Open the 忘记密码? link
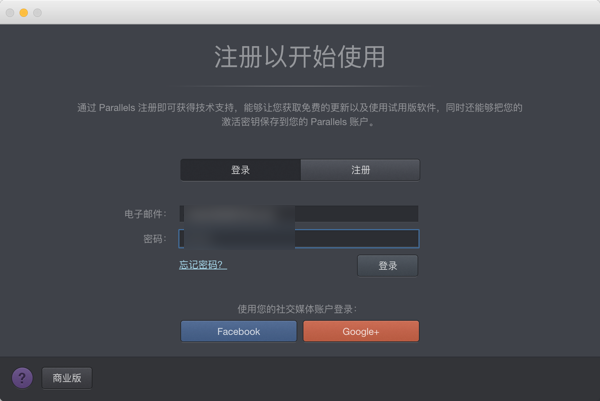Image resolution: width=600 pixels, height=401 pixels. (203, 265)
